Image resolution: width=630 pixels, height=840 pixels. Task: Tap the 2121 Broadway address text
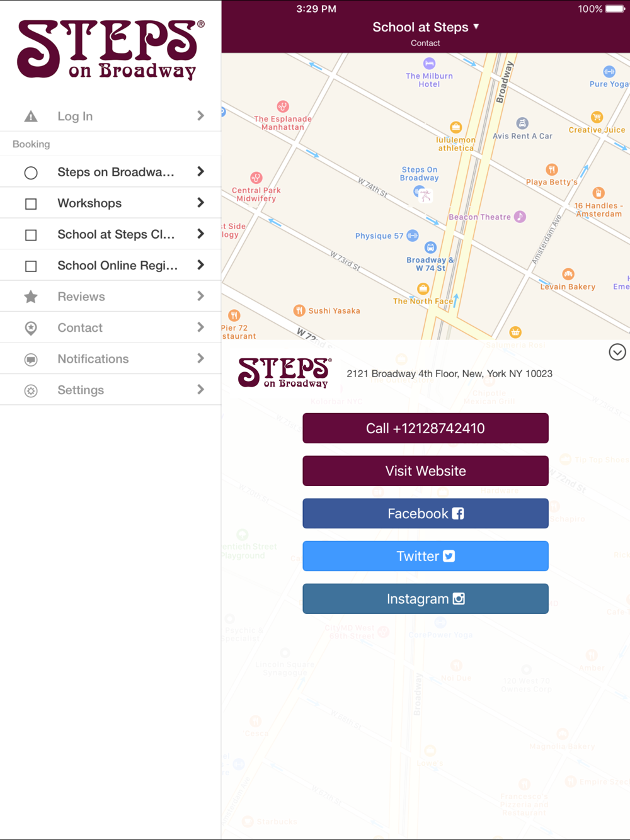tap(449, 373)
